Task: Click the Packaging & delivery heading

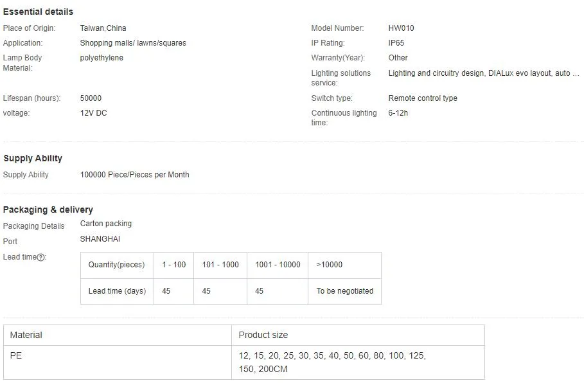Action: [x=48, y=209]
